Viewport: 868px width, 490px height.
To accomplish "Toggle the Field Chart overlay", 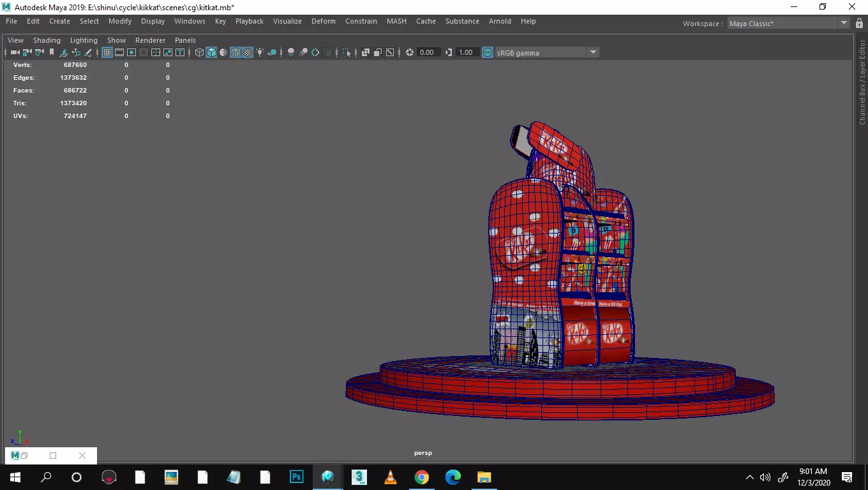I will tap(156, 52).
